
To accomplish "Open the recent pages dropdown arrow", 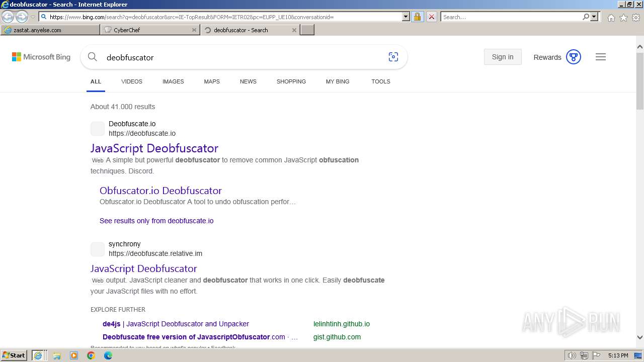I will click(x=33, y=17).
